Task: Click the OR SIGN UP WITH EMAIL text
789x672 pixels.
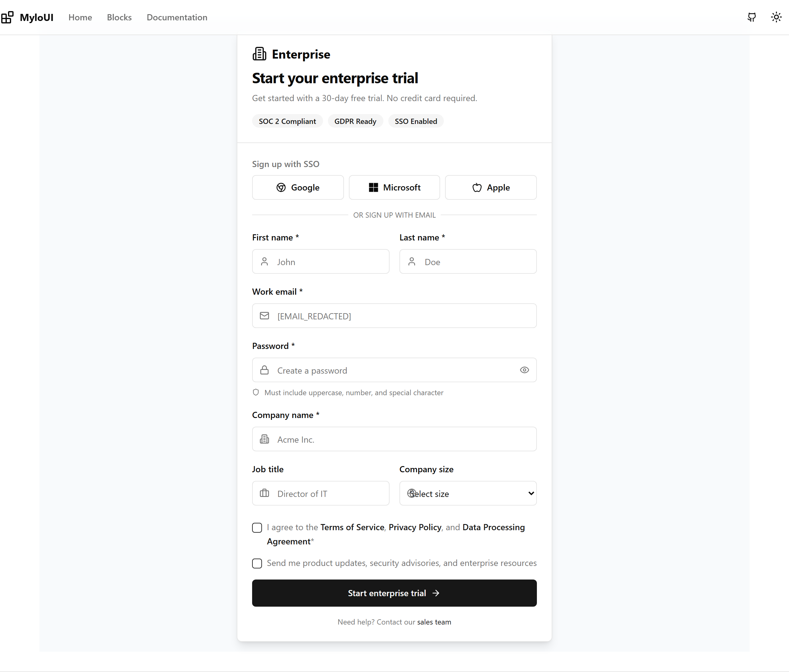Action: (x=394, y=215)
